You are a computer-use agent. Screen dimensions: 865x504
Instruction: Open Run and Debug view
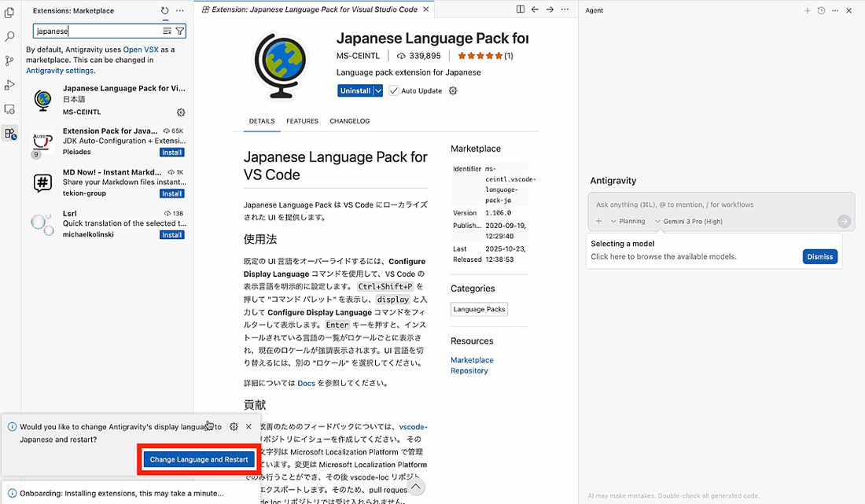click(x=9, y=85)
